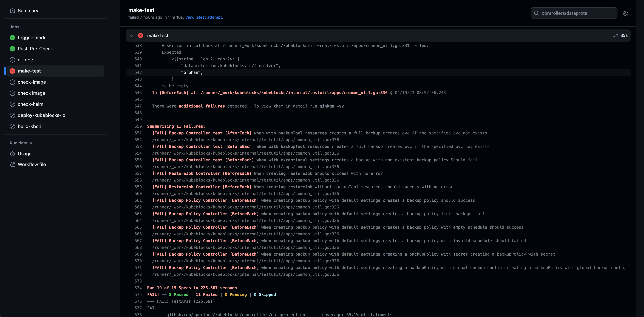Click the Workflow file code icon
This screenshot has width=644, height=317.
pyautogui.click(x=12, y=164)
